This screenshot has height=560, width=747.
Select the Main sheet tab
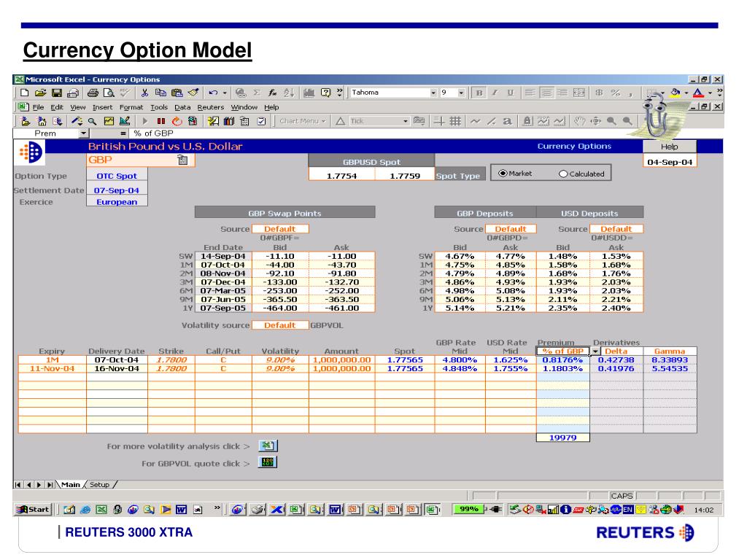coord(71,485)
